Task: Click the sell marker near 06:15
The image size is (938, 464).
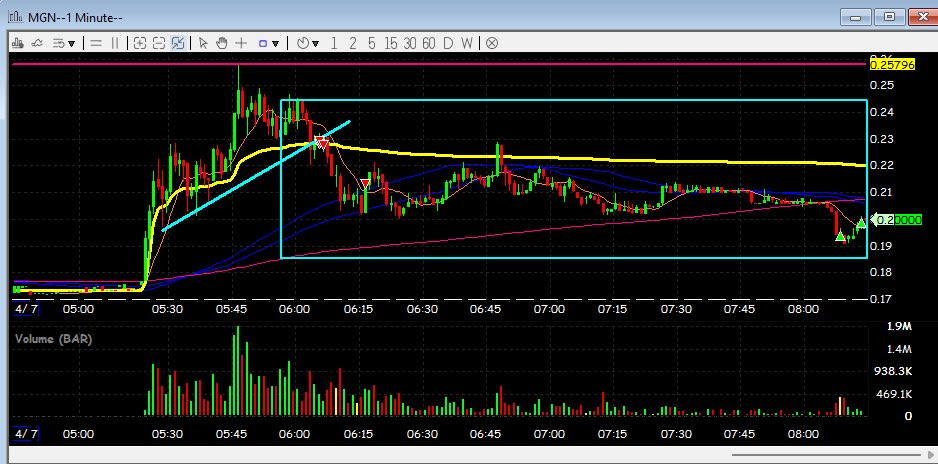Action: [x=365, y=184]
